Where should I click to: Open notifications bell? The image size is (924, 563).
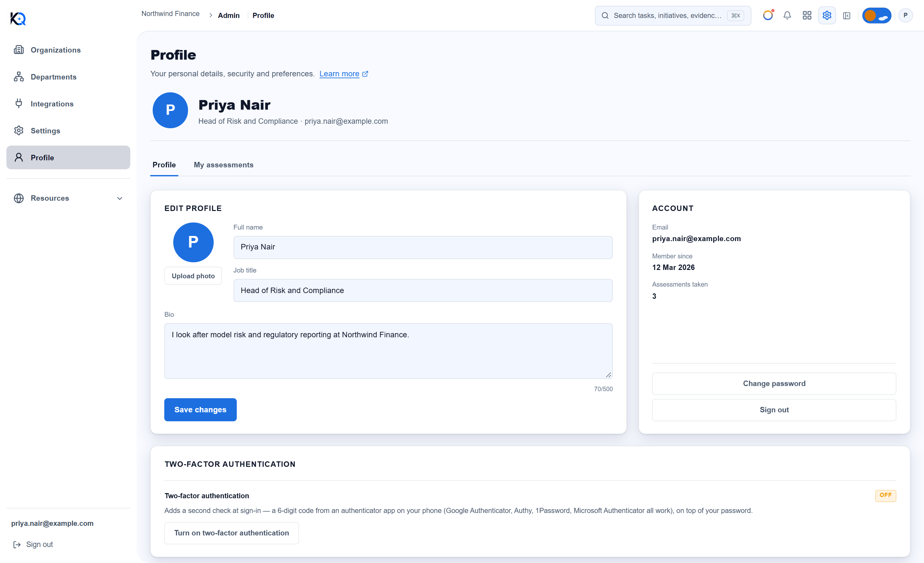click(x=787, y=15)
